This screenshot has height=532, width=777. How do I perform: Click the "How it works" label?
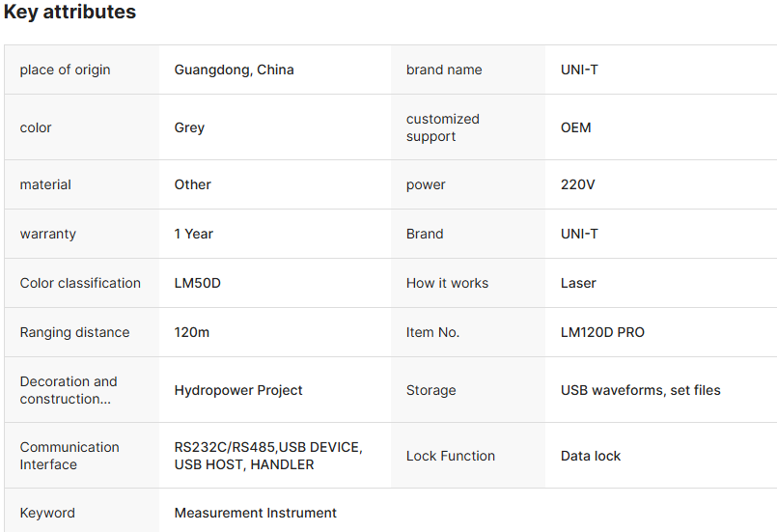coord(447,283)
